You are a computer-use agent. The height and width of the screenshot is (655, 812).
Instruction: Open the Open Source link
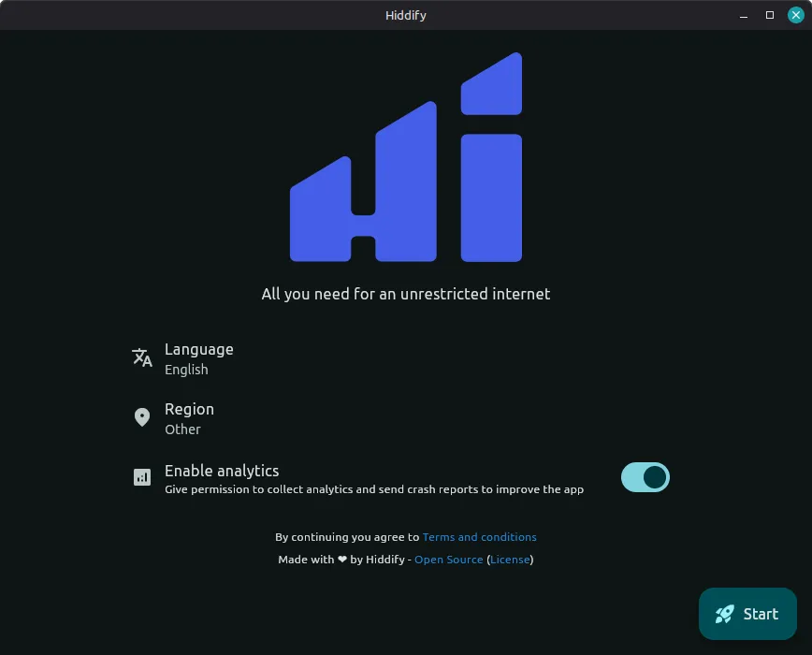[x=448, y=560]
